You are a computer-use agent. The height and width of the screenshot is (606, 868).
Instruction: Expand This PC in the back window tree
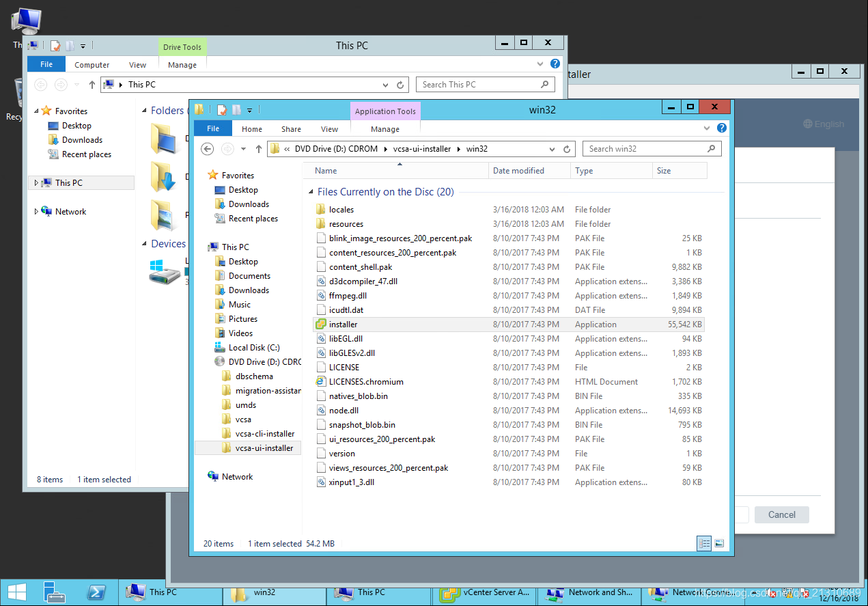pyautogui.click(x=36, y=183)
